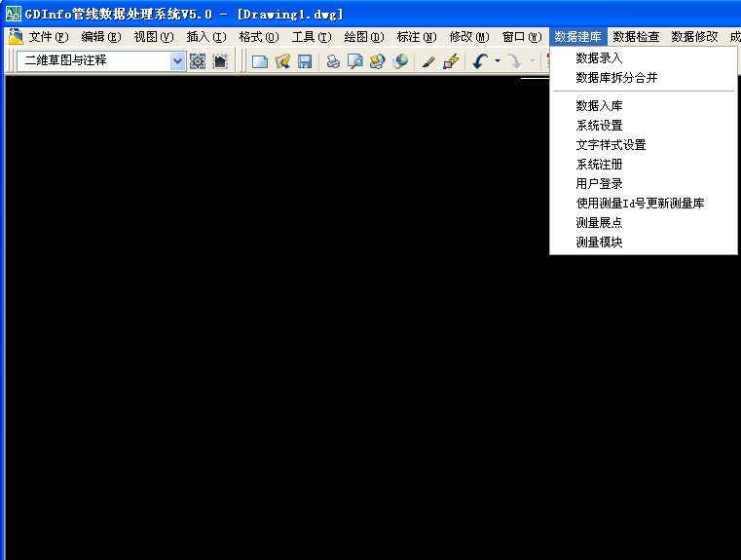741x560 pixels.
Task: Open the 视图(V) menu
Action: 154,37
